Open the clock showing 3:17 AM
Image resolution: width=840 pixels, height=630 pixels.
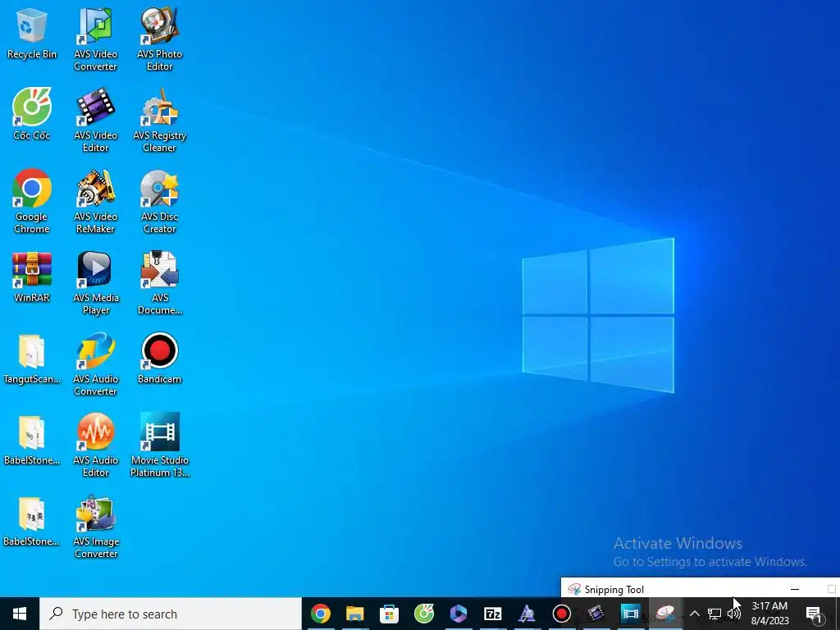pyautogui.click(x=769, y=614)
